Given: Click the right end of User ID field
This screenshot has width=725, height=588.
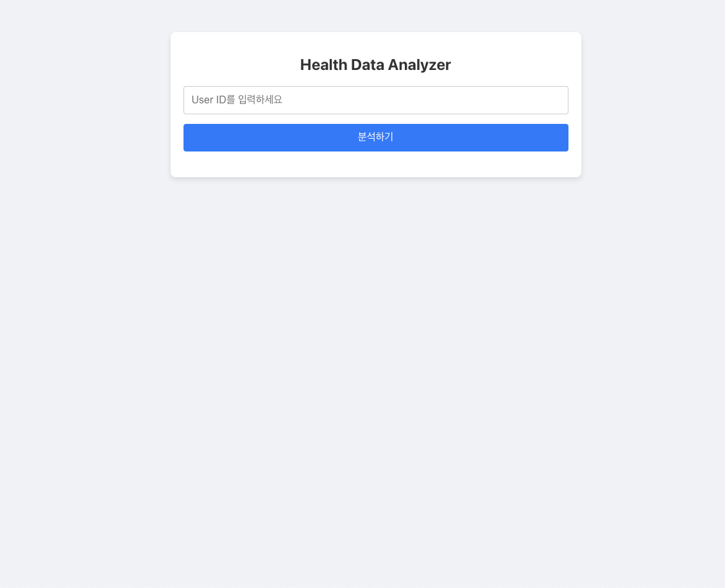Looking at the screenshot, I should pyautogui.click(x=555, y=100).
